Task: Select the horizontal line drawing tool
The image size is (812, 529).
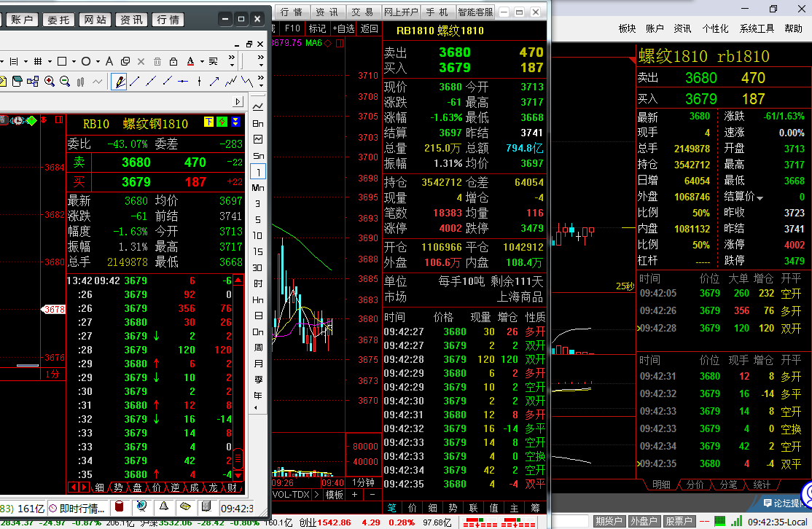Action: coord(183,82)
